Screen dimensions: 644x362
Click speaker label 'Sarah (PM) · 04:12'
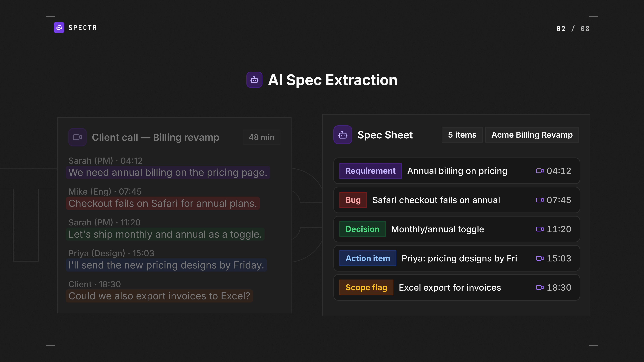pyautogui.click(x=105, y=161)
